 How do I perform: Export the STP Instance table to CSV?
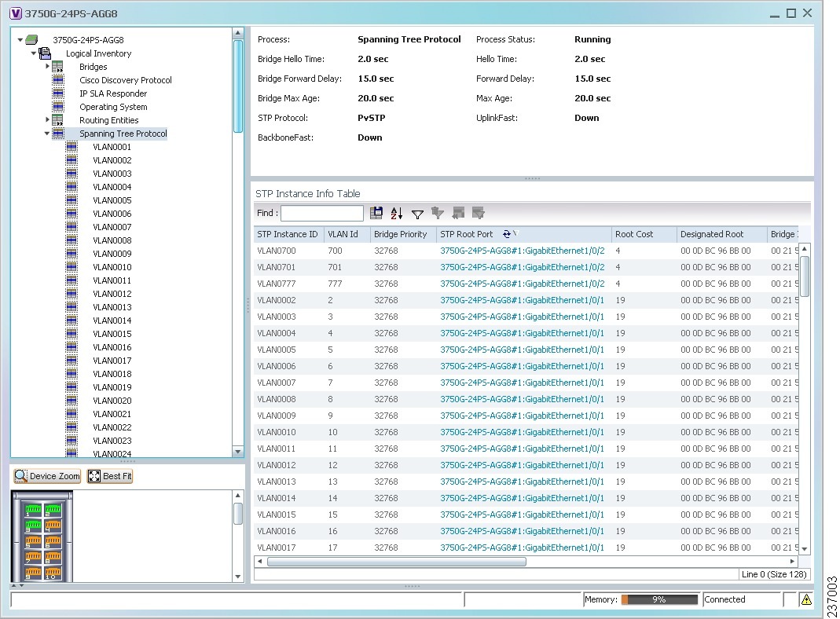coord(376,213)
